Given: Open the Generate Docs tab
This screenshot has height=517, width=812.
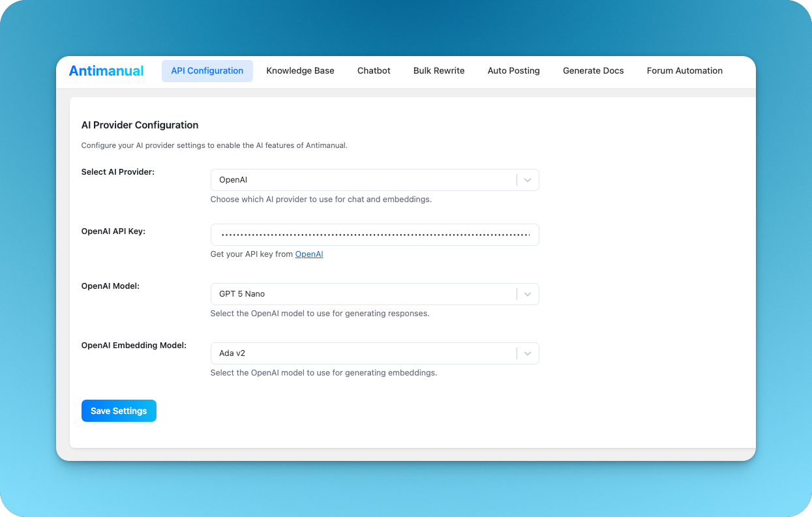Looking at the screenshot, I should pyautogui.click(x=593, y=70).
